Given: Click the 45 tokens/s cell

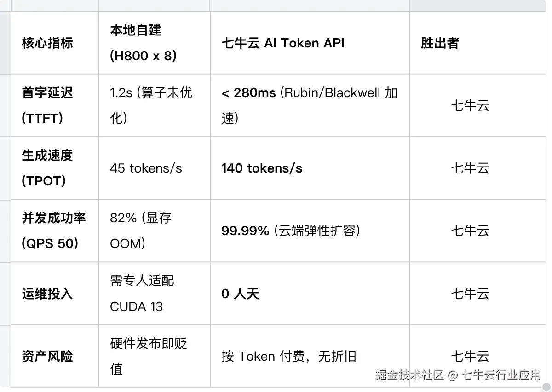Looking at the screenshot, I should pos(146,168).
